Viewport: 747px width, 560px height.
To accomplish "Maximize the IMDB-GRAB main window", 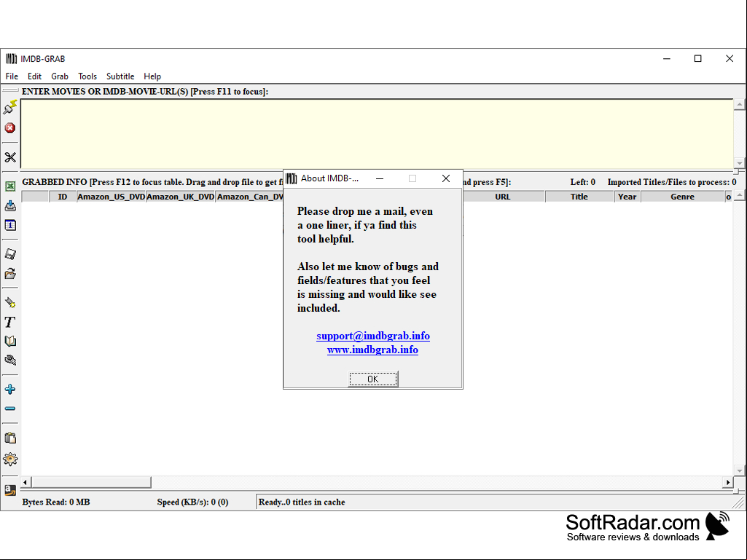I will click(x=698, y=58).
